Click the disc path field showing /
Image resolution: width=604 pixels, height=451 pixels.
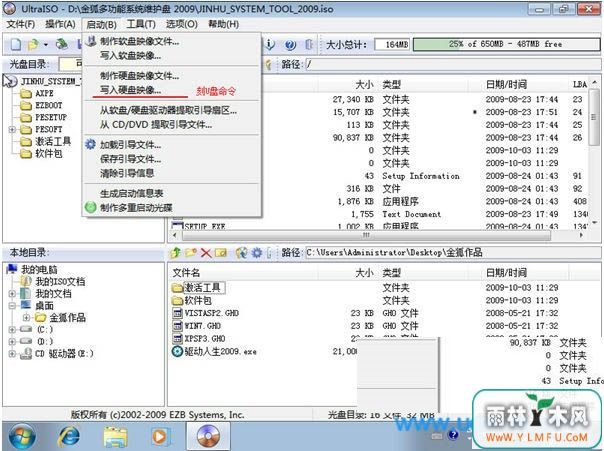[453, 64]
